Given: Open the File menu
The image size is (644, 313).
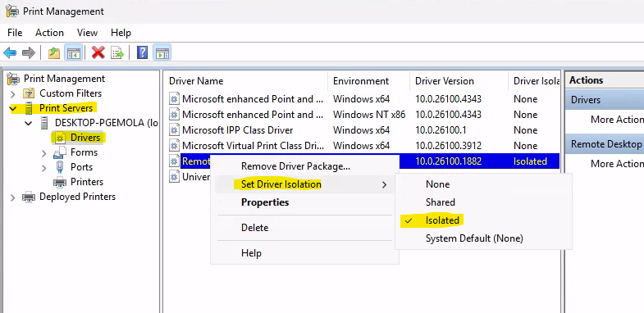Looking at the screenshot, I should tap(15, 33).
